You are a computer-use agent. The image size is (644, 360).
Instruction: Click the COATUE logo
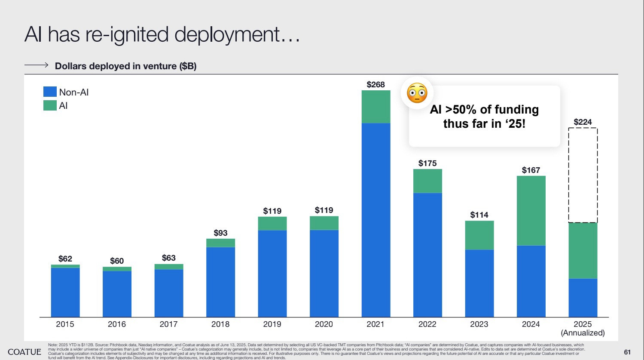click(x=24, y=352)
